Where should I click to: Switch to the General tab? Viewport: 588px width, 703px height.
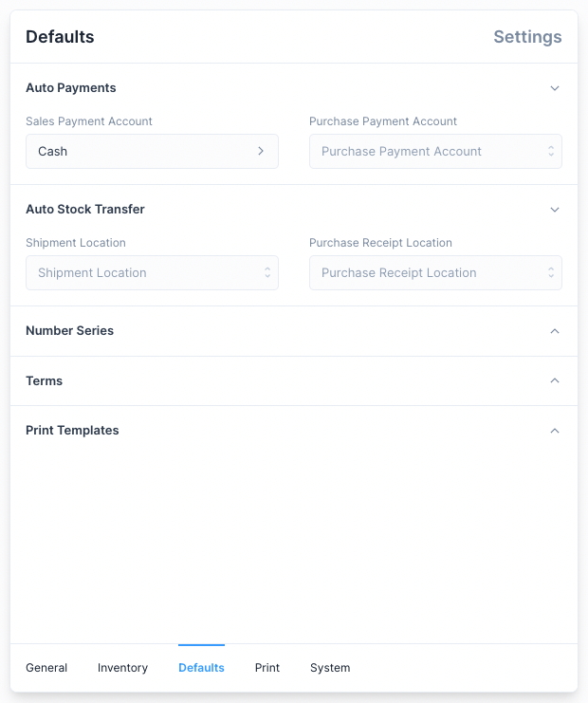46,668
